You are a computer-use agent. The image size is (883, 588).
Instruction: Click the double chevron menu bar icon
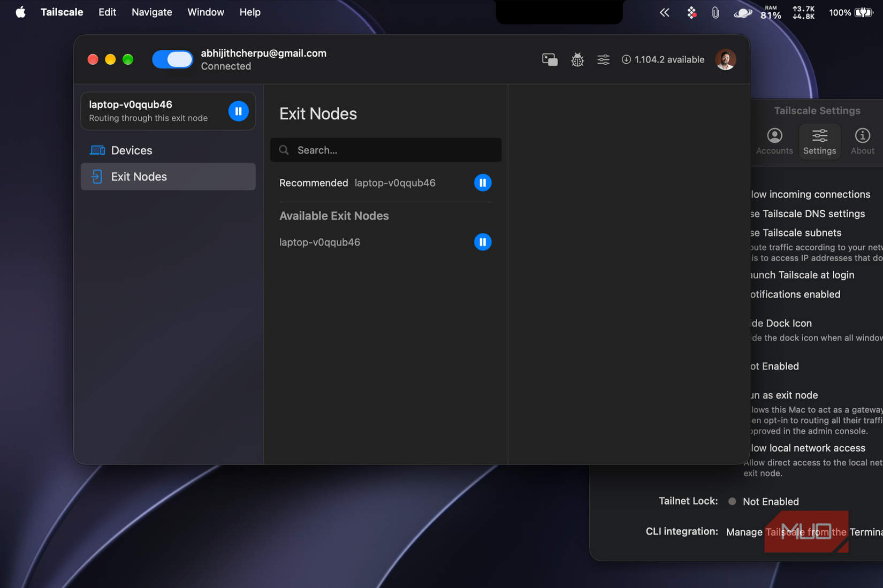point(665,12)
